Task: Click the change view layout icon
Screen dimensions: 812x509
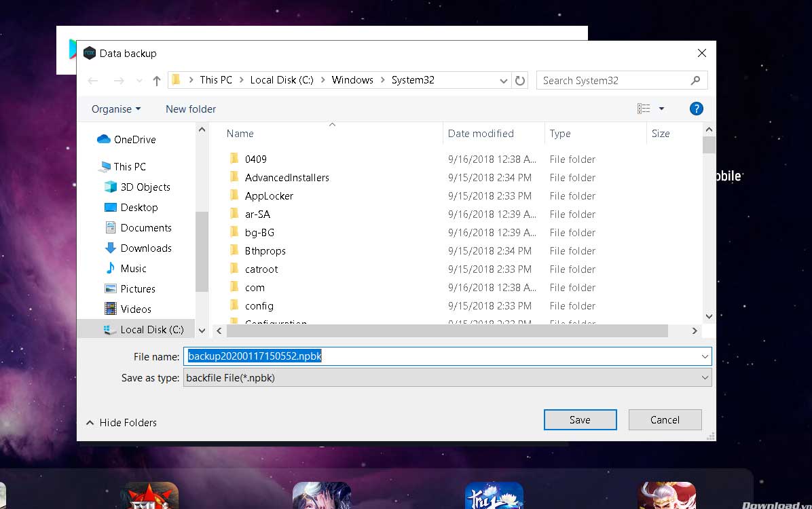Action: [x=644, y=109]
